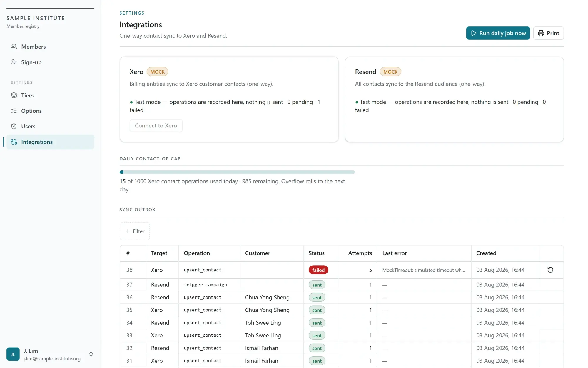Run the daily job now
Image resolution: width=588 pixels, height=368 pixels.
click(498, 33)
